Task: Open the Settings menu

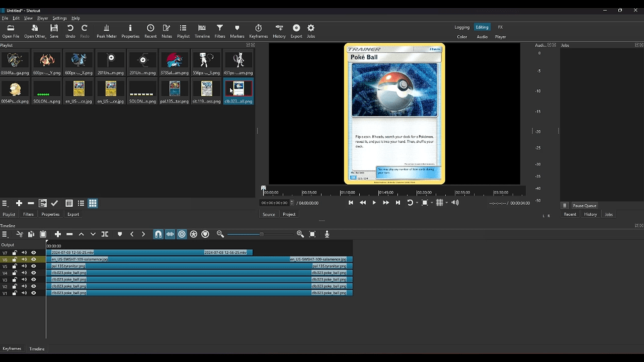Action: pyautogui.click(x=59, y=18)
